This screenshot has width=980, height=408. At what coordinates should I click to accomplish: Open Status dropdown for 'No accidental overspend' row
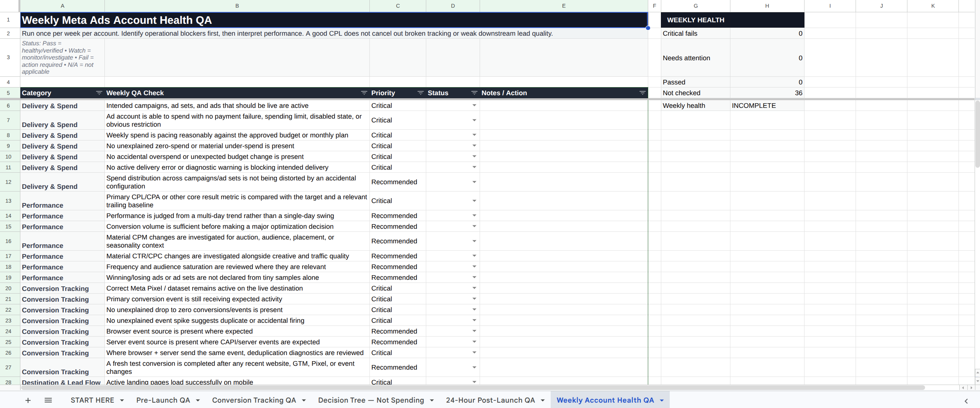pos(474,157)
